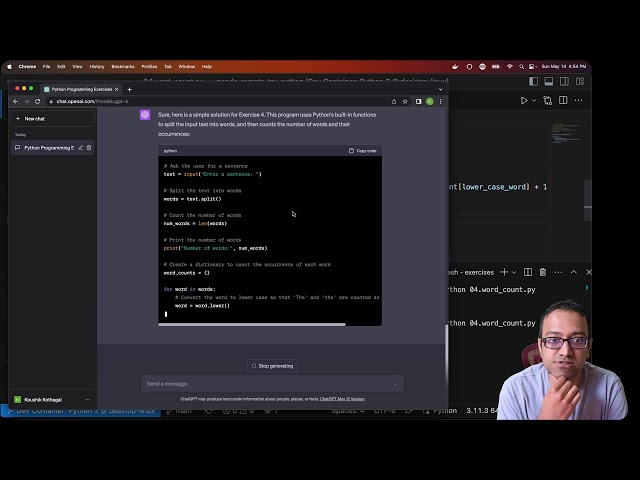Image resolution: width=640 pixels, height=480 pixels.
Task: Open Chrome green profile avatar
Action: (429, 101)
